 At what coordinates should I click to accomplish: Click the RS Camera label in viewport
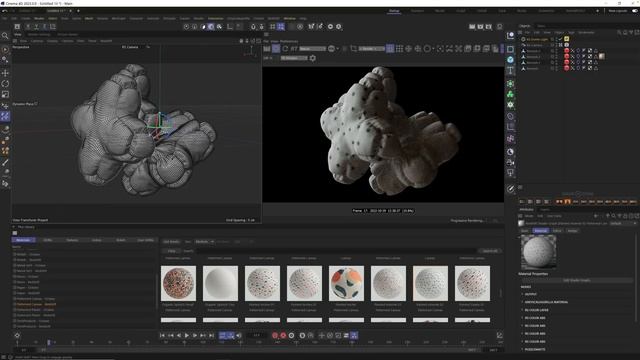[x=130, y=47]
